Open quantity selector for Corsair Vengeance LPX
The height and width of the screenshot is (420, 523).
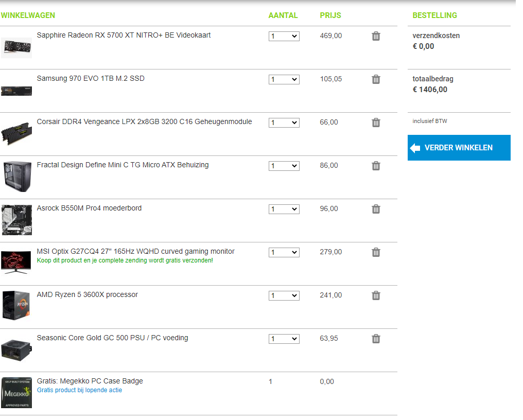coord(284,122)
